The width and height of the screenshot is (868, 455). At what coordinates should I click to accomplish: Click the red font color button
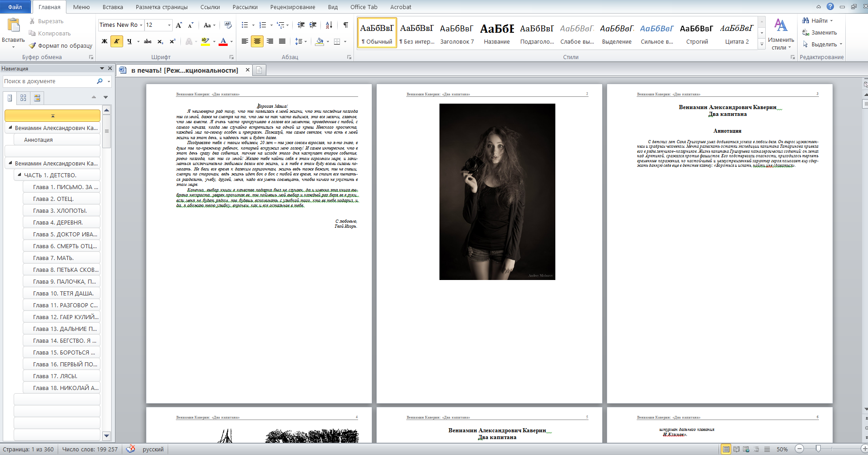click(223, 41)
